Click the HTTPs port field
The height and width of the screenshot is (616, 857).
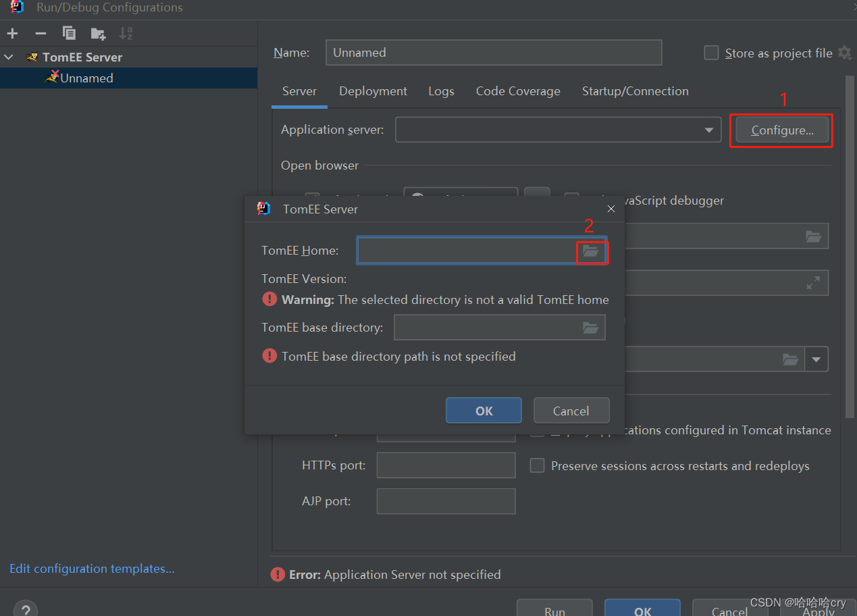(x=446, y=465)
